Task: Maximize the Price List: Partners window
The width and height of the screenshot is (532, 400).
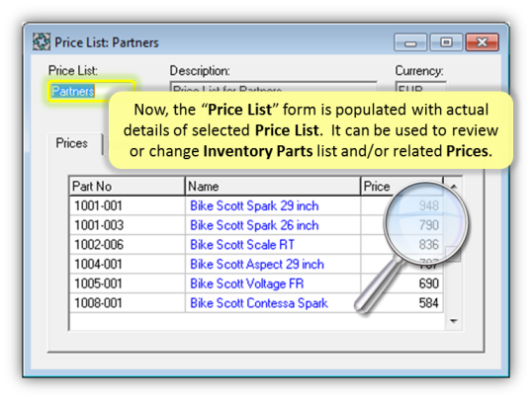Action: coord(446,42)
